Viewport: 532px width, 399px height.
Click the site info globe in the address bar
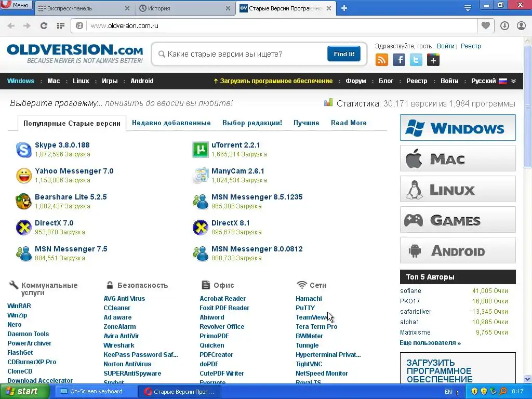pos(79,26)
